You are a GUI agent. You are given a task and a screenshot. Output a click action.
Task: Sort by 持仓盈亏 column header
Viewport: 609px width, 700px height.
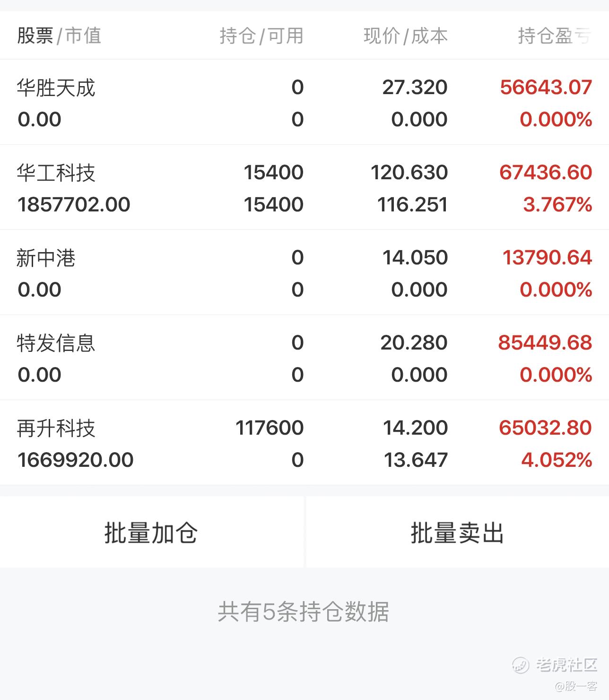[x=554, y=36]
